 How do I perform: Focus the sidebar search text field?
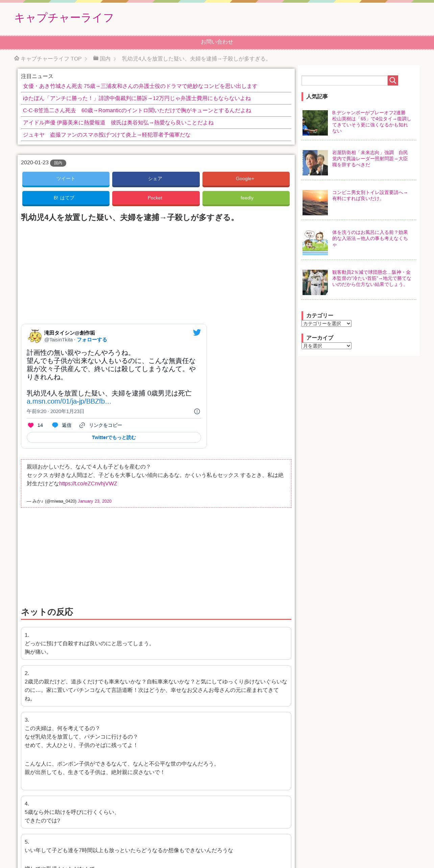(344, 80)
